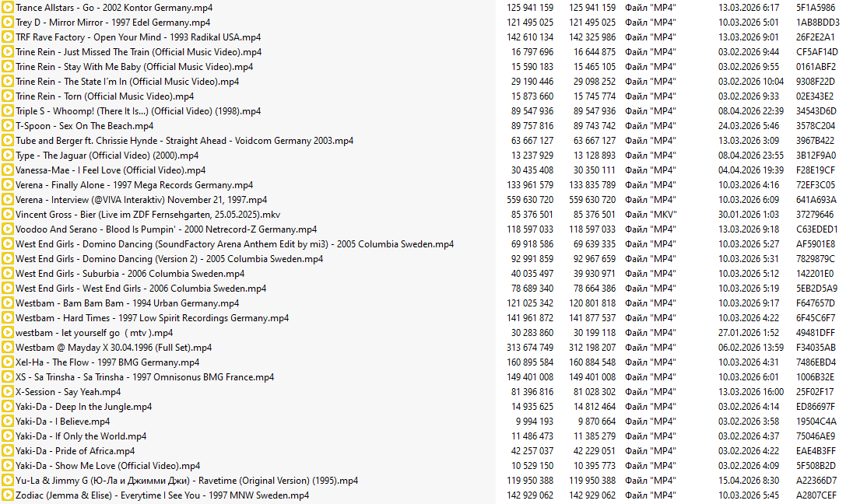The height and width of the screenshot is (504, 853).
Task: Click checksum value EAE4B3FF
Action: 816,450
